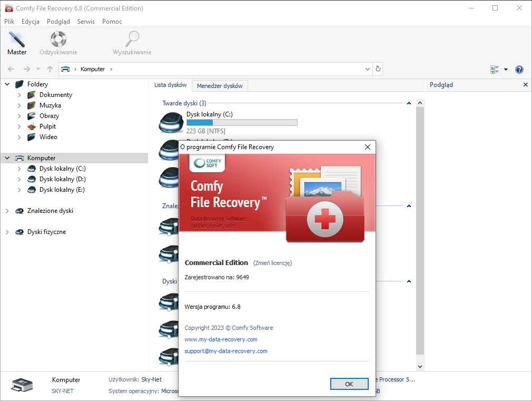Click Dysk lokalny (E:) tree drive icon
This screenshot has width=532, height=401.
pos(32,190)
